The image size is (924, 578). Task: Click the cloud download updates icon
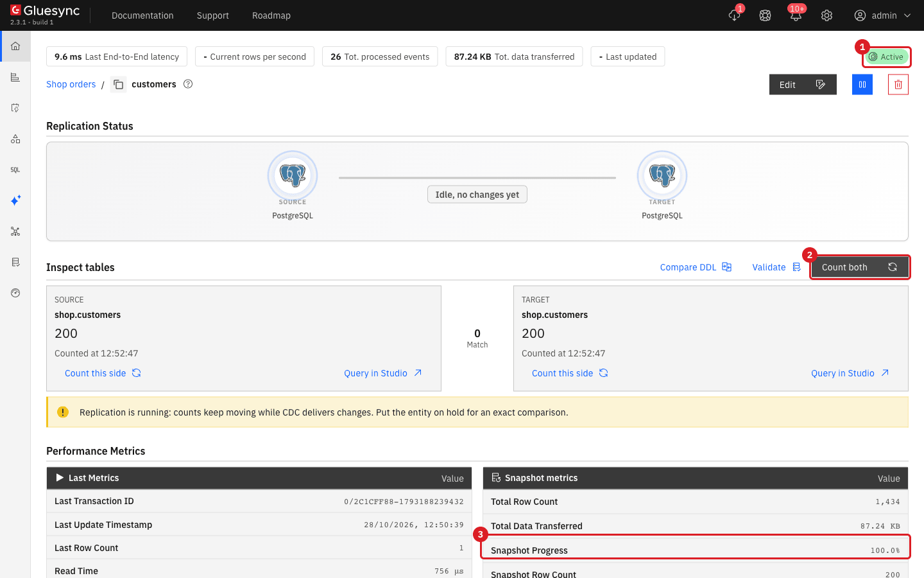coord(735,15)
